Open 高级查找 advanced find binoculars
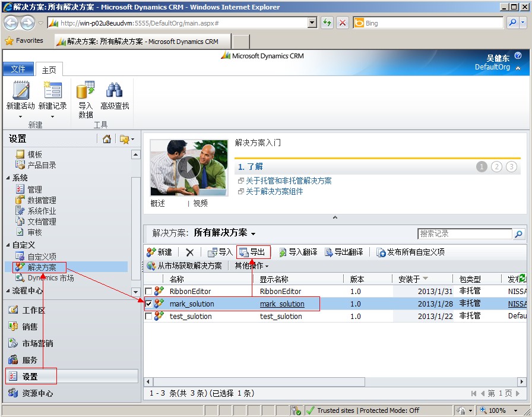Screen dimensions: 532x417 coord(115,96)
